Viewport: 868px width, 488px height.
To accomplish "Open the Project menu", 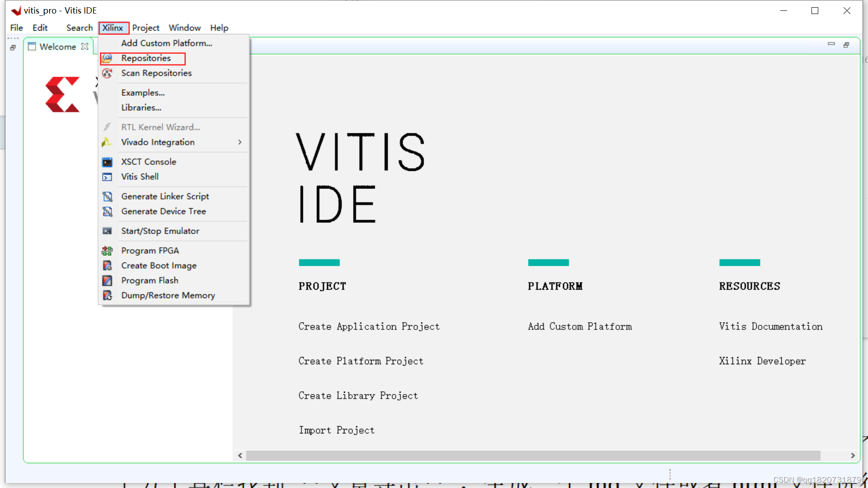I will (146, 28).
